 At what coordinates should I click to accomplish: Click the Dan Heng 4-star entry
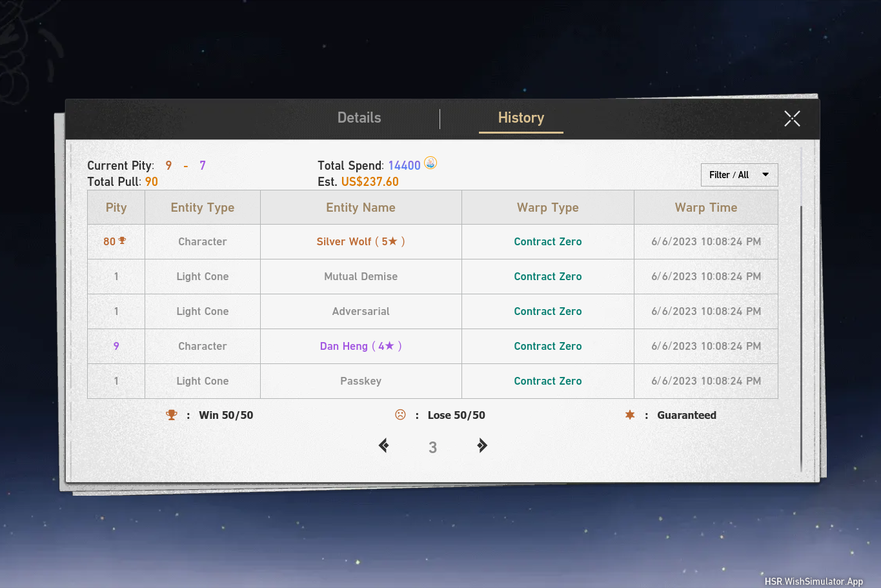click(360, 346)
